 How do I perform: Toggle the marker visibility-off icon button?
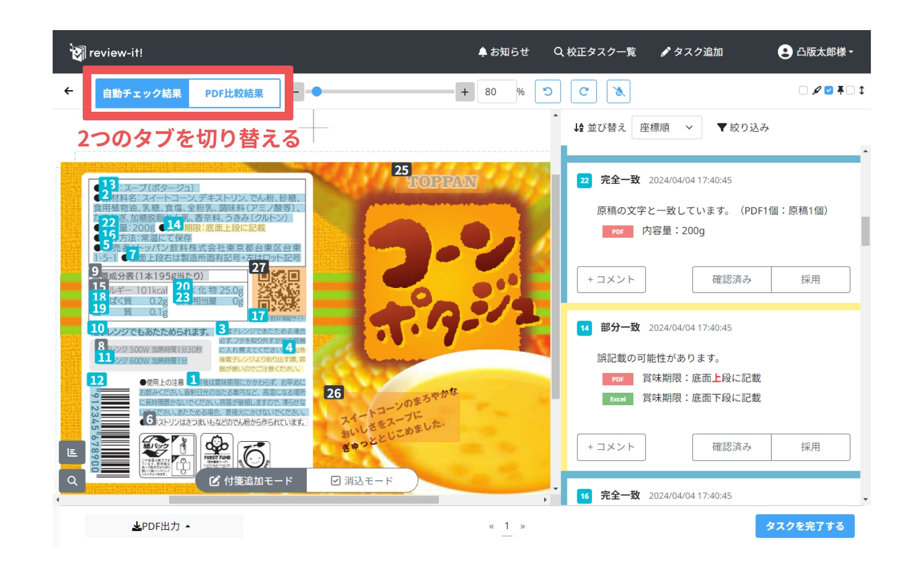click(x=618, y=91)
